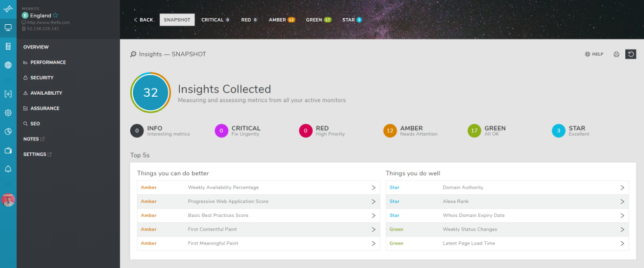Click the refresh icon at top right
The image size is (644, 268).
click(631, 54)
